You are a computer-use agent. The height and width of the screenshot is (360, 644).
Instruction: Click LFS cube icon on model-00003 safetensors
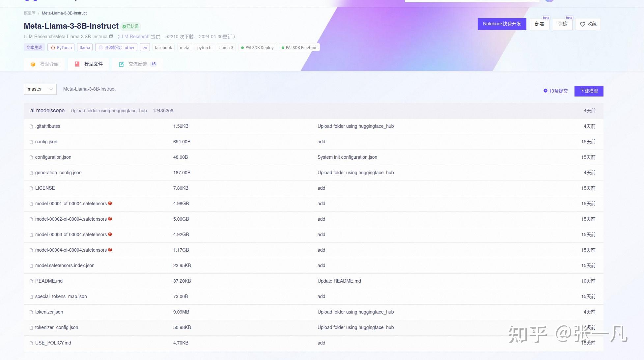pyautogui.click(x=110, y=234)
